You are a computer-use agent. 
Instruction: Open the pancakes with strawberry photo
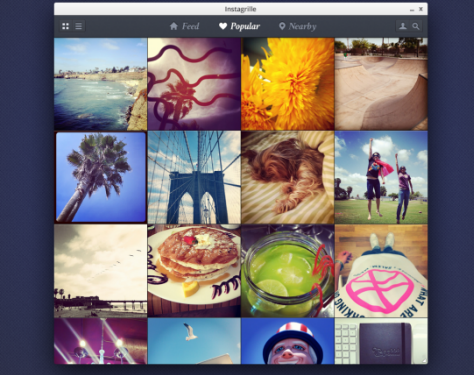pyautogui.click(x=194, y=271)
